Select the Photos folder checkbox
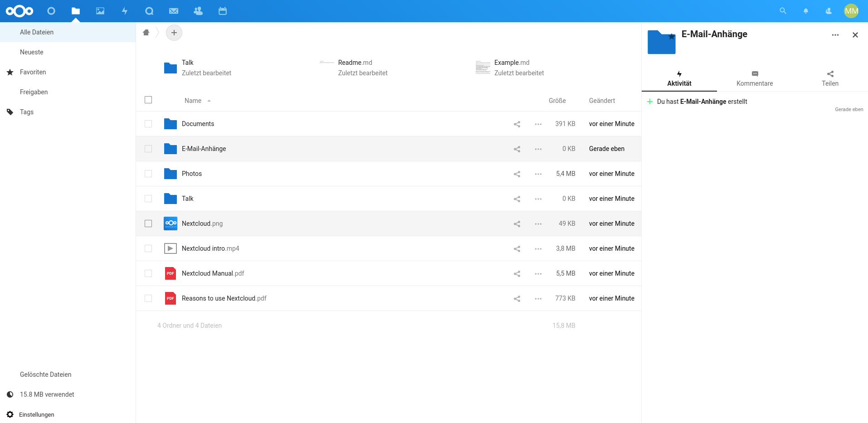The image size is (868, 423). [x=148, y=174]
